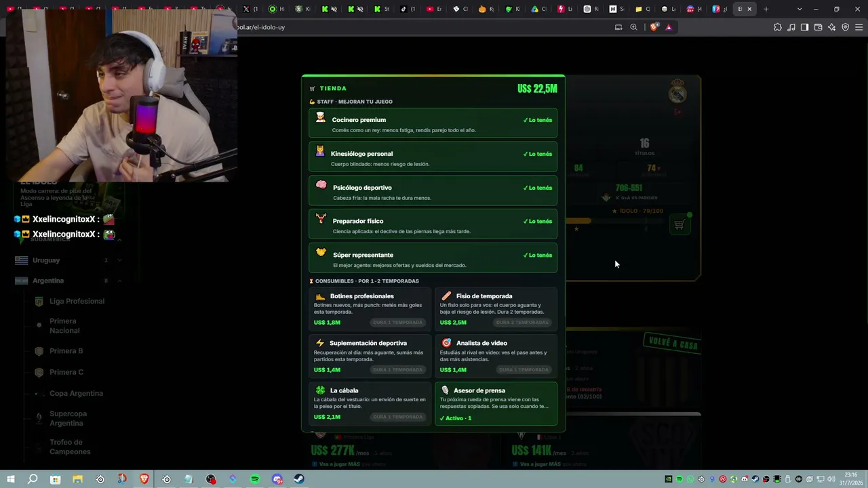Close the active El Ídolo browser tab
The height and width of the screenshot is (488, 868).
(x=749, y=9)
